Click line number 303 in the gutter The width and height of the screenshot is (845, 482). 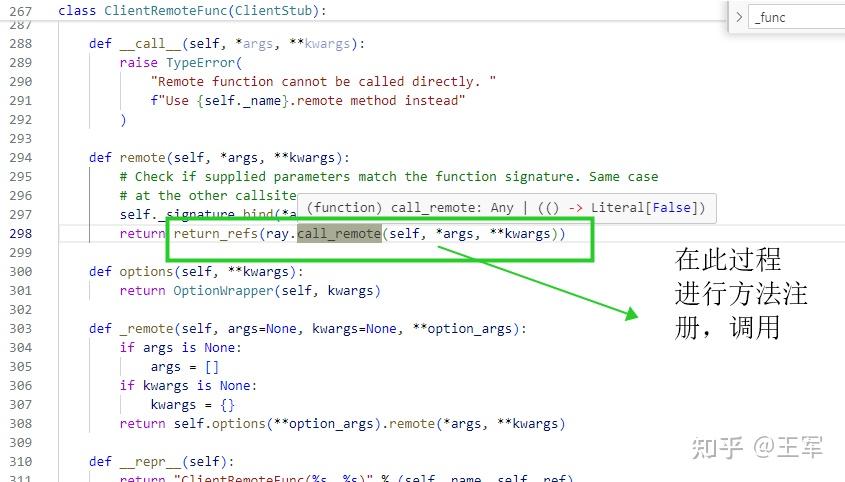[x=20, y=328]
